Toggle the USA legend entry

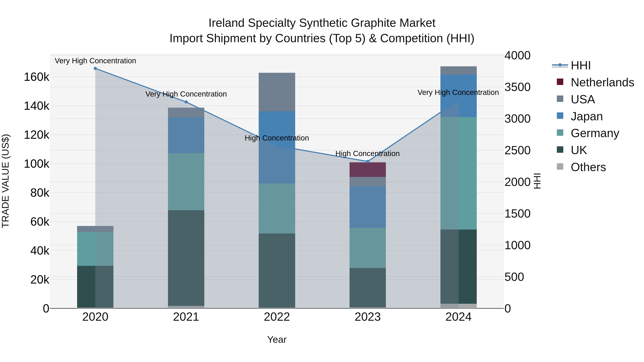click(575, 99)
